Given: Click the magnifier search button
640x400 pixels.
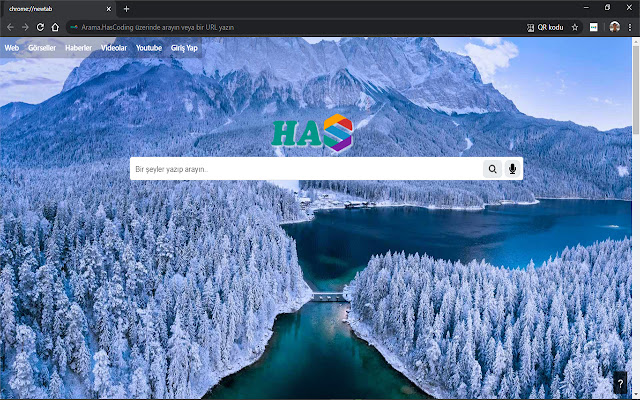Looking at the screenshot, I should [x=492, y=169].
